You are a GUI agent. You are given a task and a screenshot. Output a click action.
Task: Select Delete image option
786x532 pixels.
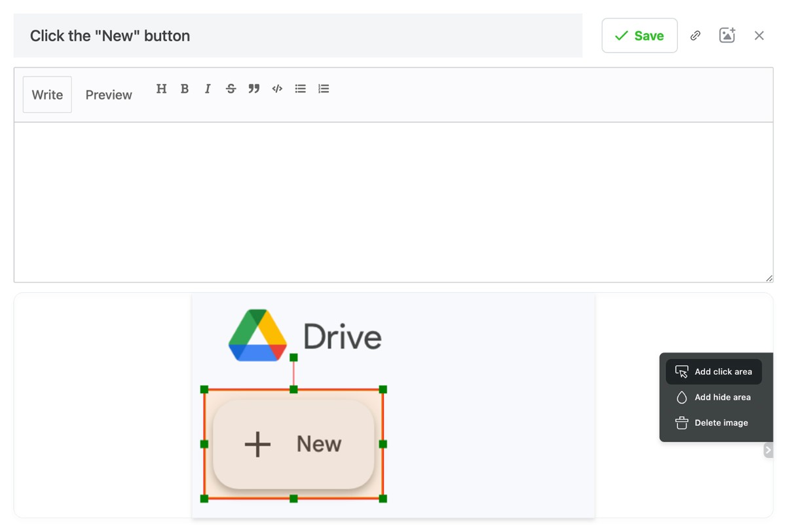click(x=714, y=423)
